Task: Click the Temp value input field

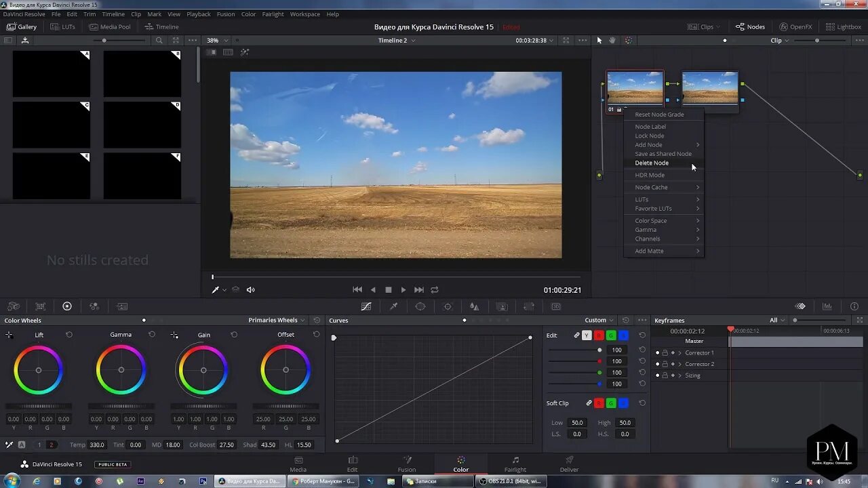Action: pyautogui.click(x=97, y=445)
